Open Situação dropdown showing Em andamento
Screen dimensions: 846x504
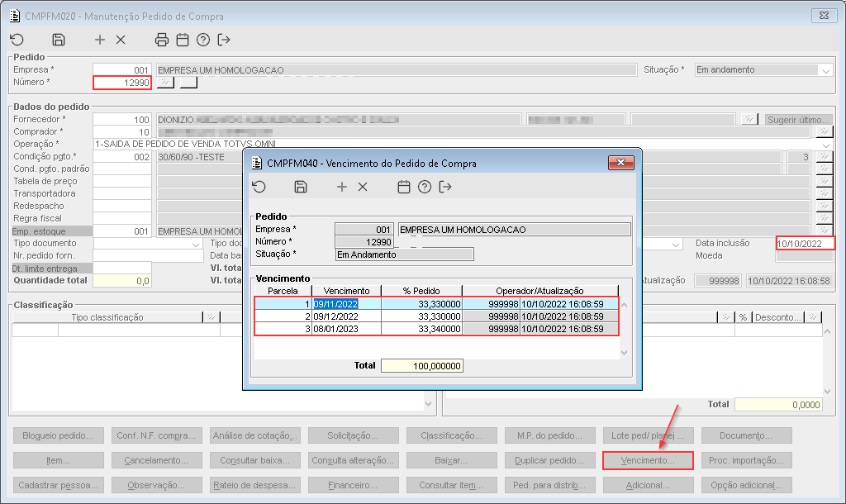pyautogui.click(x=825, y=70)
